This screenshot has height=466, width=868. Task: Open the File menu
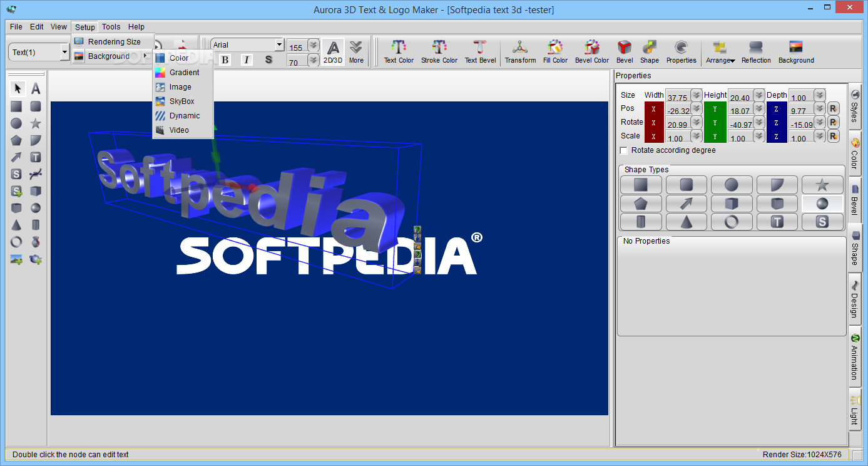point(16,27)
